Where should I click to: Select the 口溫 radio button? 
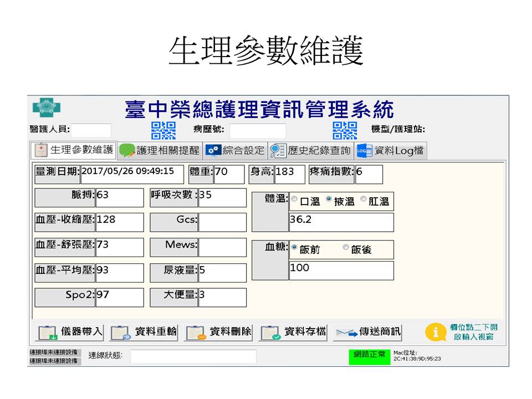click(294, 199)
